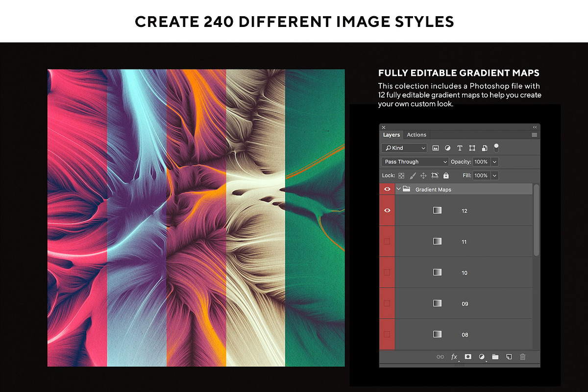588x392 pixels.
Task: Select the Filter for type layers icon
Action: pyautogui.click(x=460, y=148)
